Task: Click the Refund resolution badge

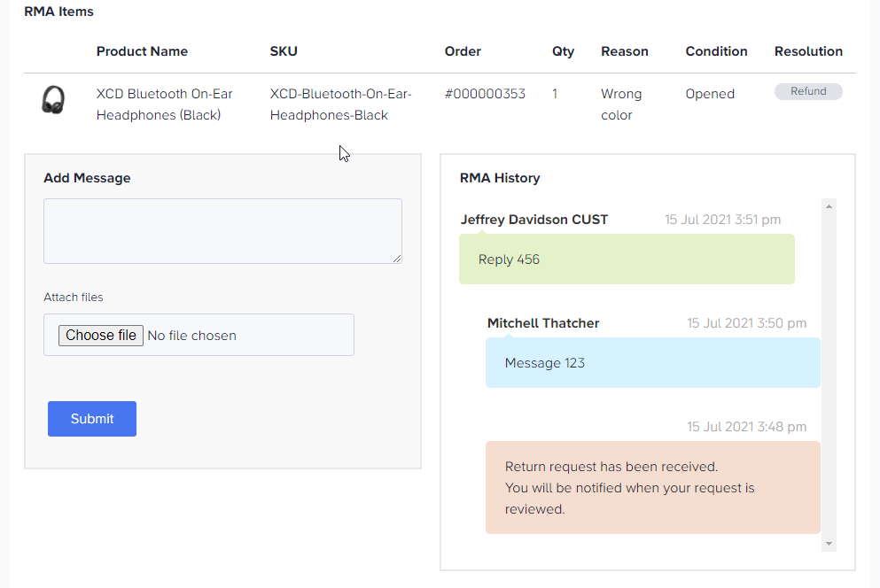Action: (808, 91)
